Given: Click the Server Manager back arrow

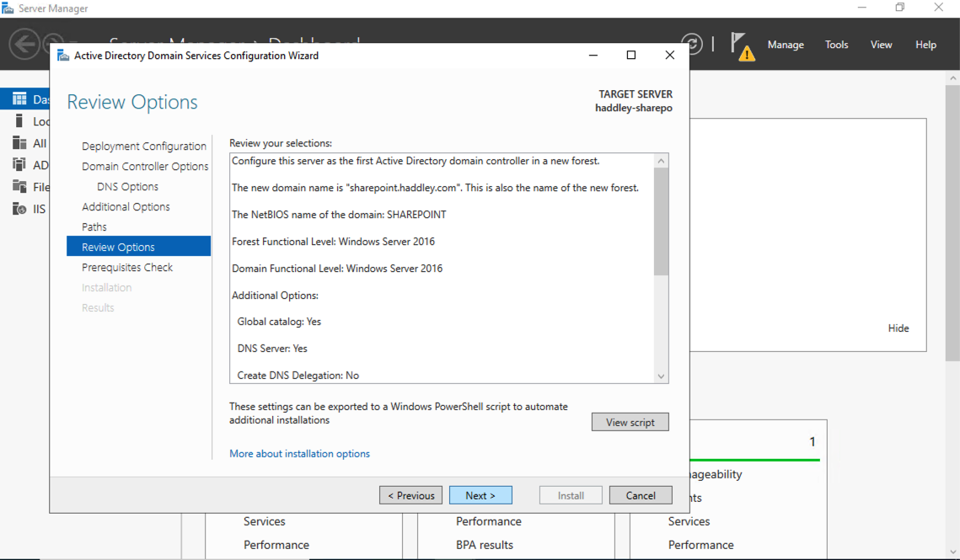Looking at the screenshot, I should pyautogui.click(x=24, y=44).
